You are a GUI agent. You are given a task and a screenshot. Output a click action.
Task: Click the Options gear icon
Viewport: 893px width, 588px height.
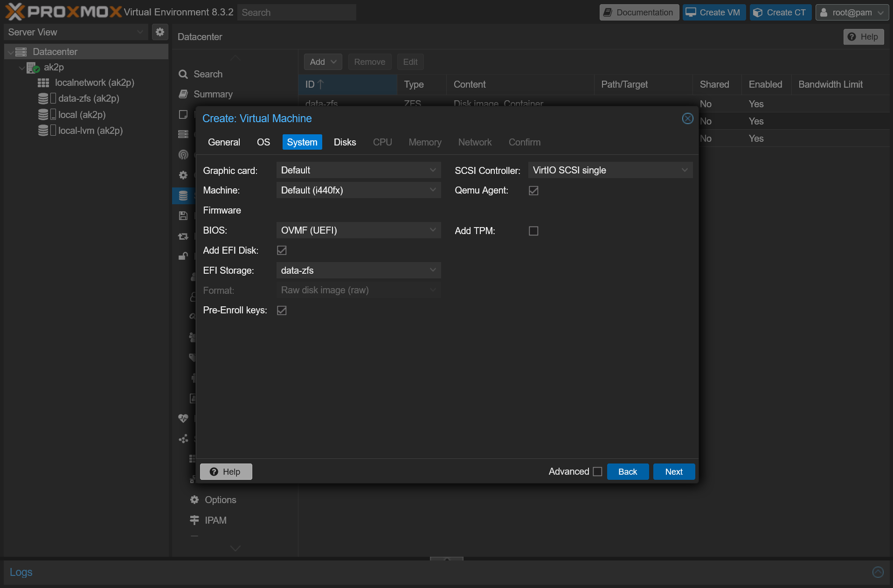(x=194, y=500)
